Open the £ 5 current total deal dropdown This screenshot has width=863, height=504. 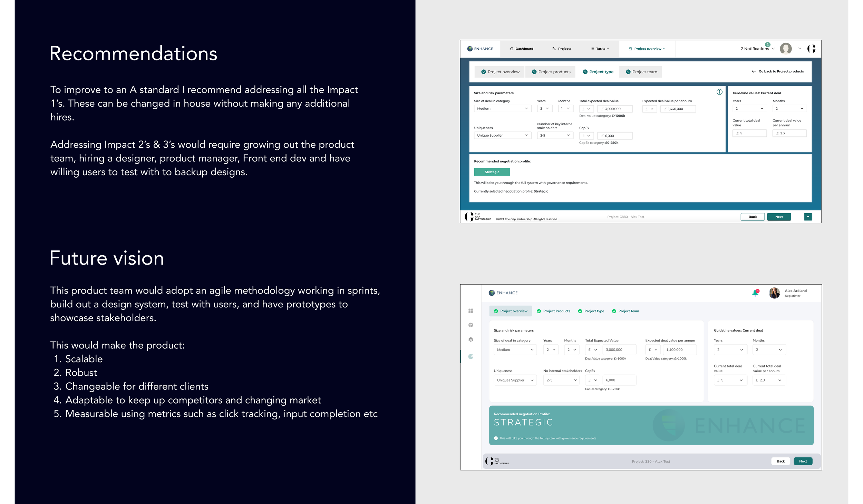pos(730,380)
